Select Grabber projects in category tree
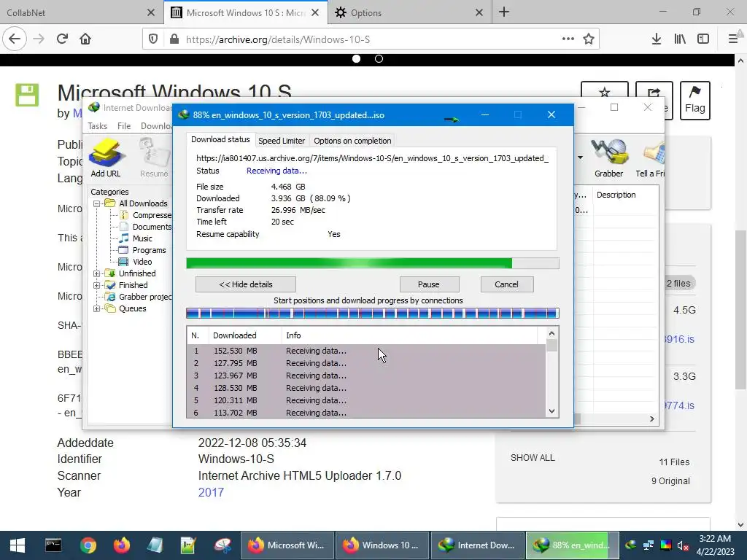This screenshot has height=560, width=747. pyautogui.click(x=145, y=297)
